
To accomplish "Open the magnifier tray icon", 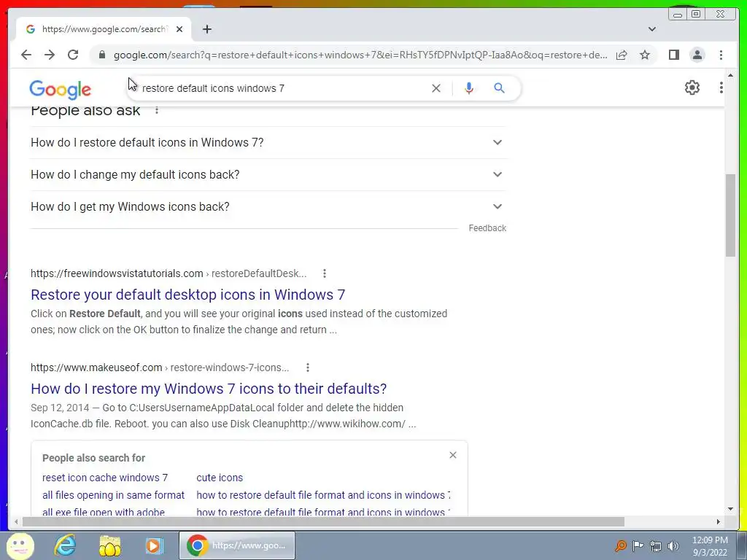I will coord(620,545).
